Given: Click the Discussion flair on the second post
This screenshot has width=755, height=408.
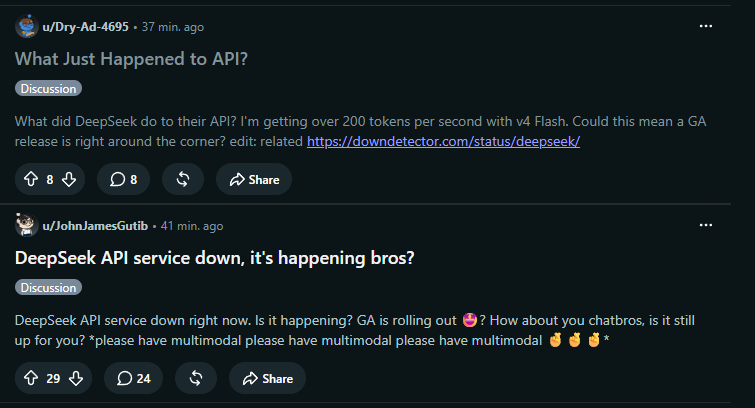Looking at the screenshot, I should [x=48, y=288].
